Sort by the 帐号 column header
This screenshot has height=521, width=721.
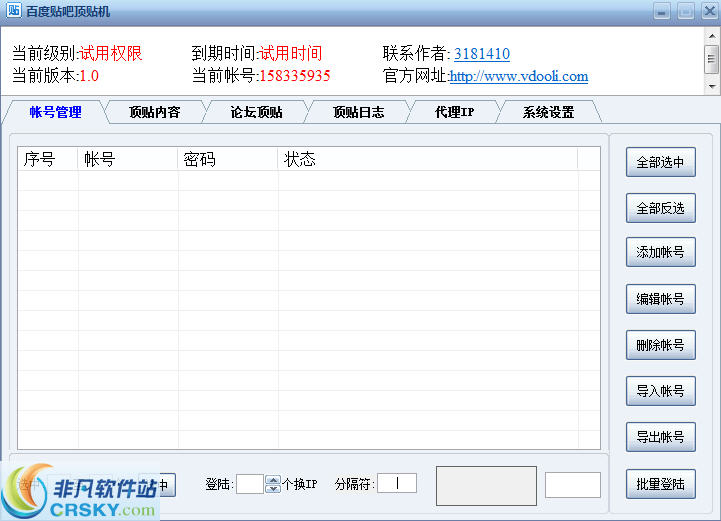[127, 159]
